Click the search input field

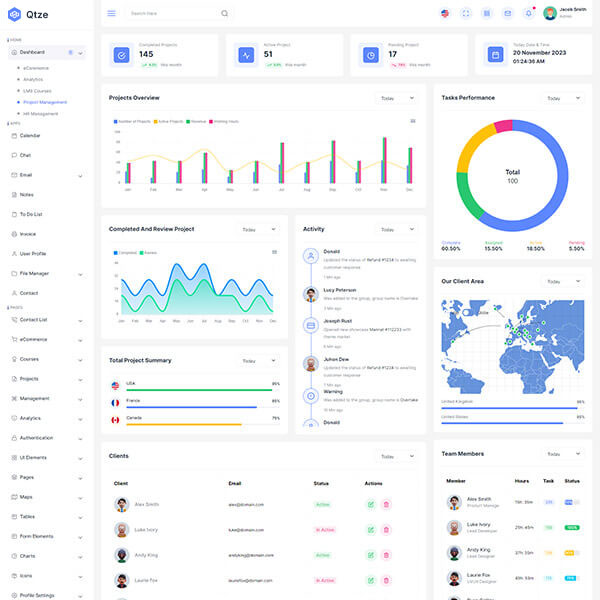pyautogui.click(x=172, y=13)
